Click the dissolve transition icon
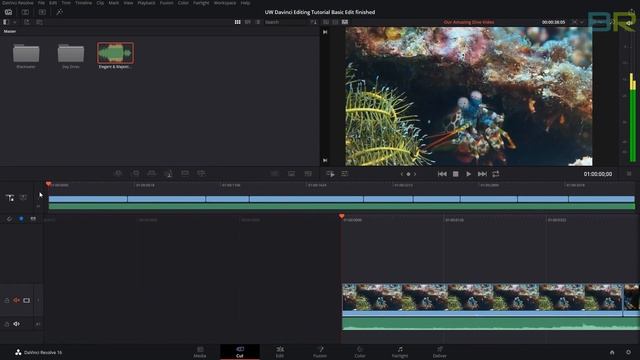The width and height of the screenshot is (640, 360). point(291,174)
